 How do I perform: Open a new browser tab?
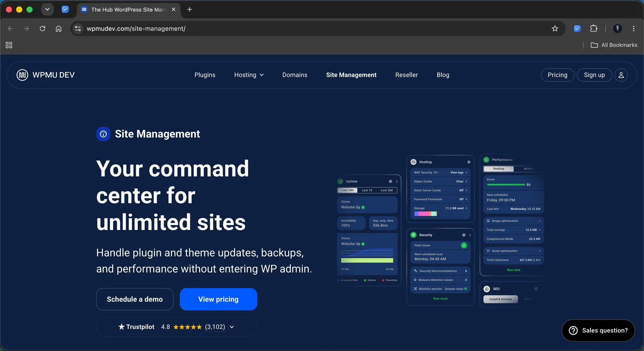pyautogui.click(x=190, y=9)
